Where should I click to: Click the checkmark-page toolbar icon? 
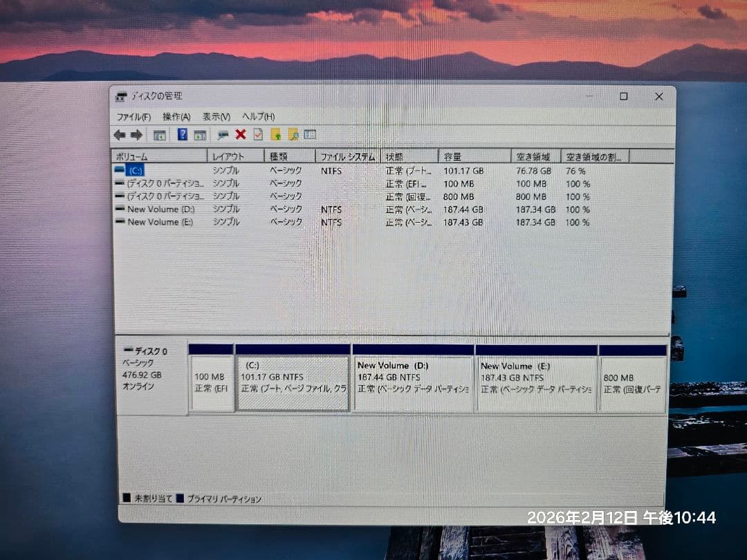(x=258, y=135)
